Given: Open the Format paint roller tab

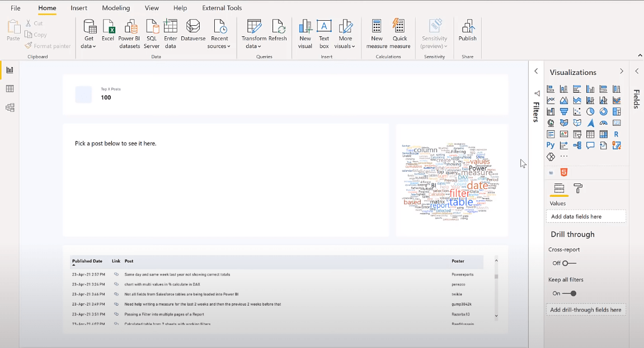Looking at the screenshot, I should click(578, 189).
